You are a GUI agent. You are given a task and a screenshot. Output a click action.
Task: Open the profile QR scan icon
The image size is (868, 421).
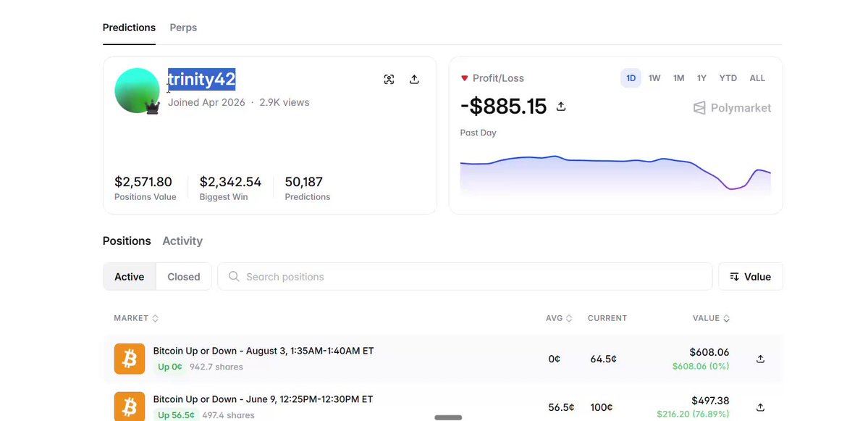click(389, 79)
